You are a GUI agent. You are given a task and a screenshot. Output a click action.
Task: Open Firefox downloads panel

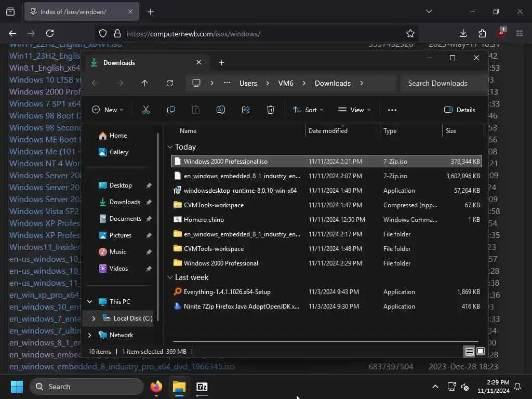tap(463, 33)
